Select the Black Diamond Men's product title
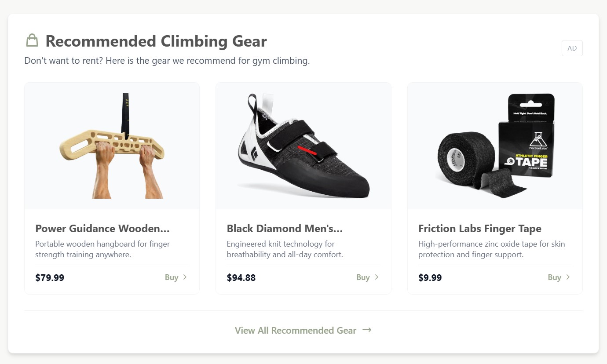Screen dimensions: 607x364 click(x=285, y=229)
